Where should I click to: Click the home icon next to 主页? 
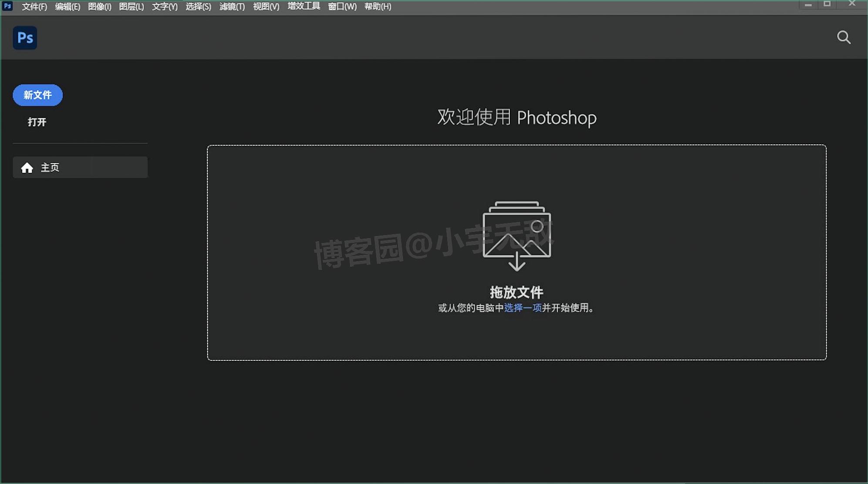click(27, 167)
